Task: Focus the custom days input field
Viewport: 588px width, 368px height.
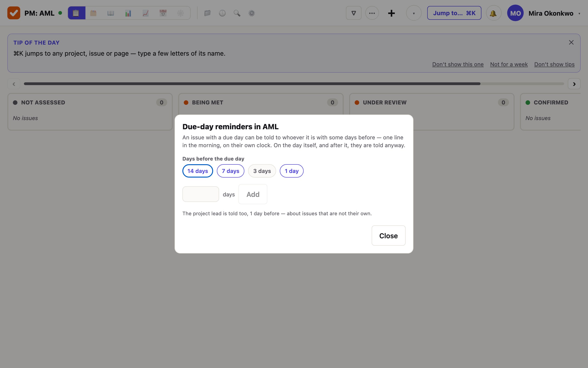Action: 201,194
